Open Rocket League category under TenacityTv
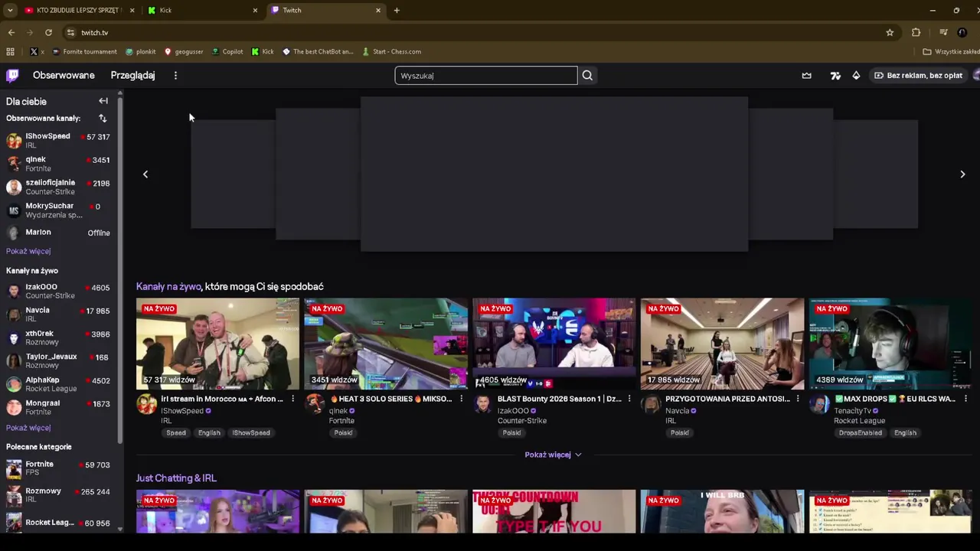Image resolution: width=980 pixels, height=551 pixels. pyautogui.click(x=859, y=420)
